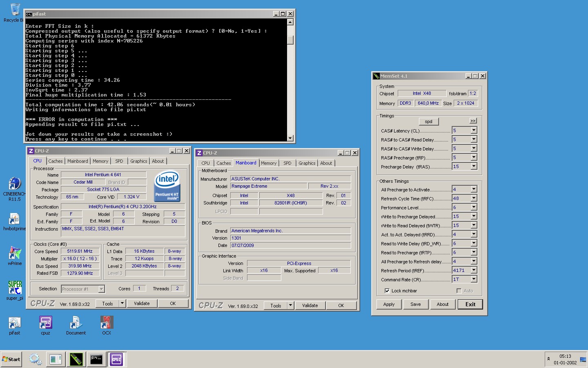Click Save in MemSet
This screenshot has width=588, height=368.
(x=416, y=304)
